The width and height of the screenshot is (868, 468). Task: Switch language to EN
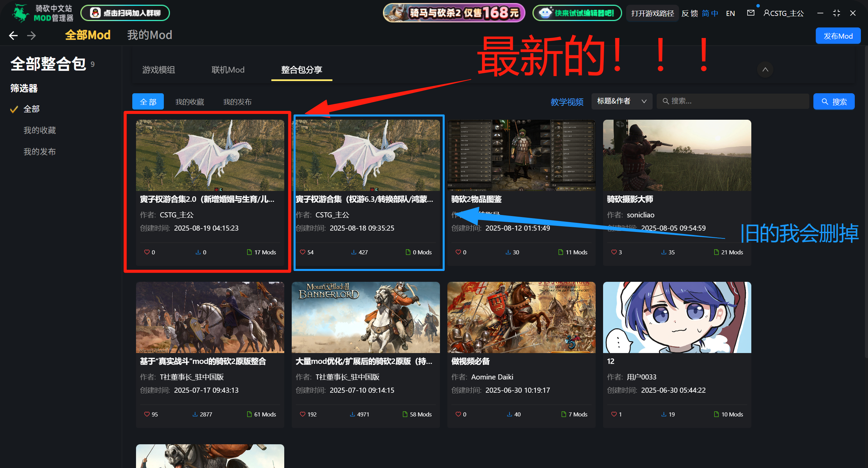coord(730,13)
